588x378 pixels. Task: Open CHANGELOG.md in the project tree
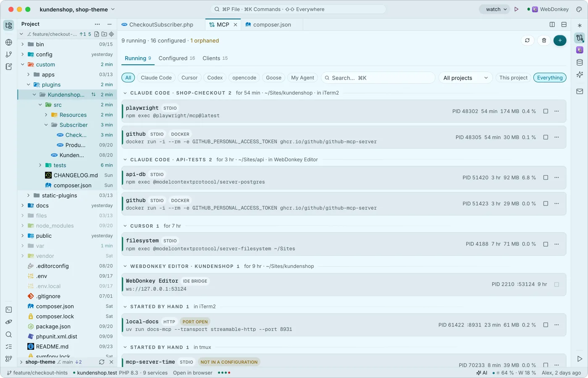(x=76, y=176)
